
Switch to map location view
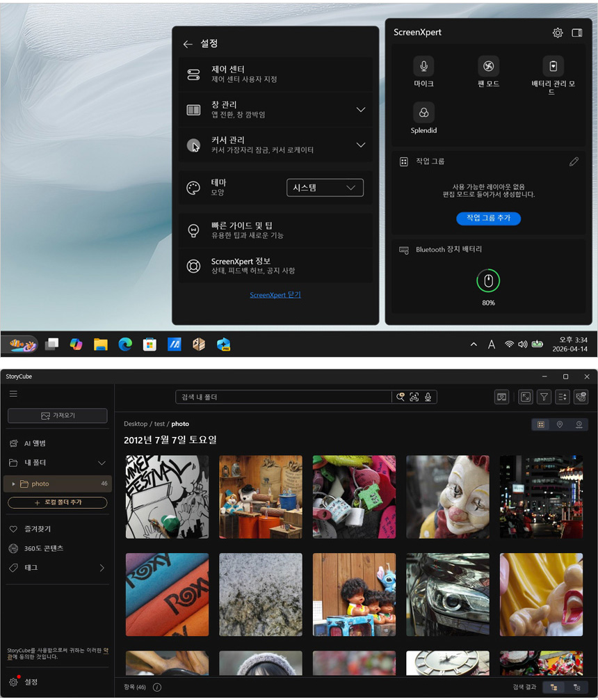pos(560,424)
